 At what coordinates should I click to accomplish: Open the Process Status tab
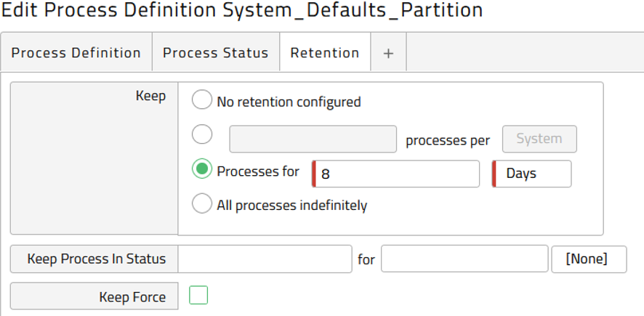[216, 52]
